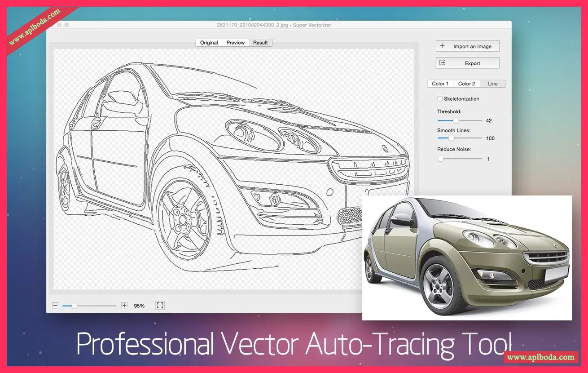Click the Super Vectorizer window title bar
Viewport: 588px width, 373px height.
click(278, 25)
